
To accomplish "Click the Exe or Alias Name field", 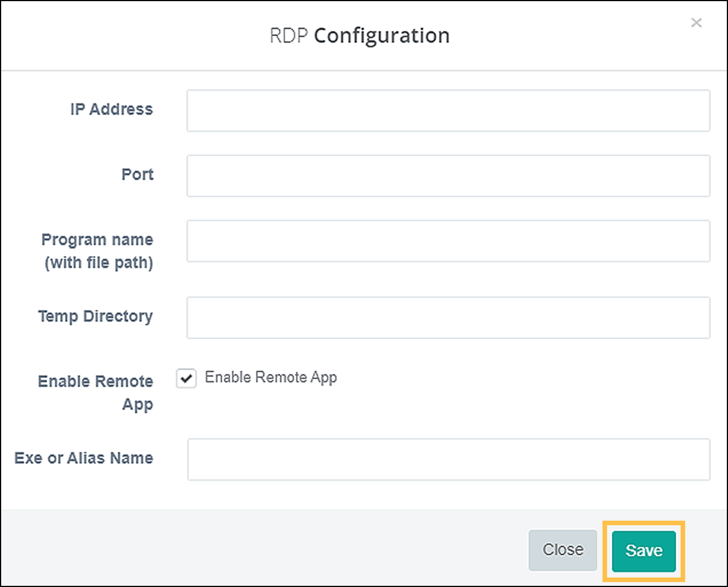I will pos(447,459).
